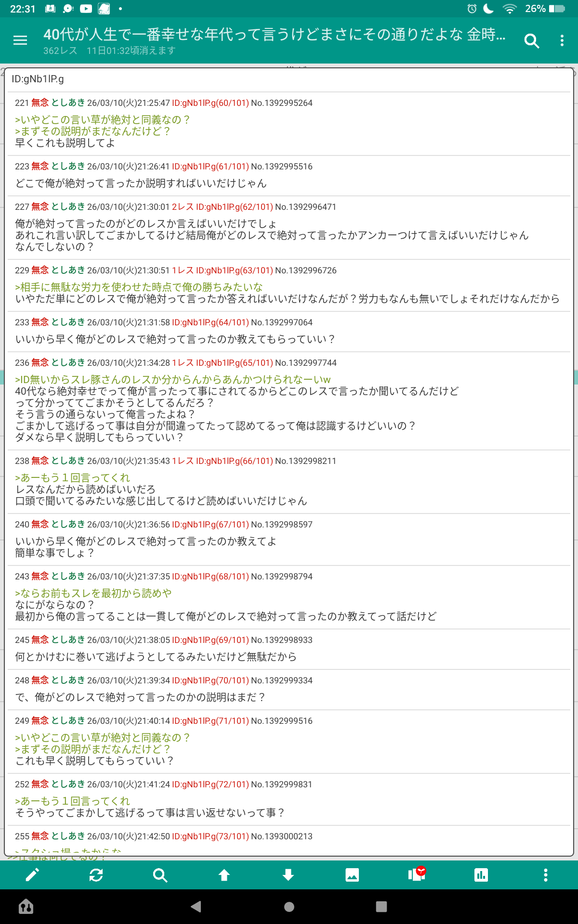This screenshot has width=578, height=924.
Task: Tap No.1392995516 on post 223
Action: pyautogui.click(x=282, y=167)
